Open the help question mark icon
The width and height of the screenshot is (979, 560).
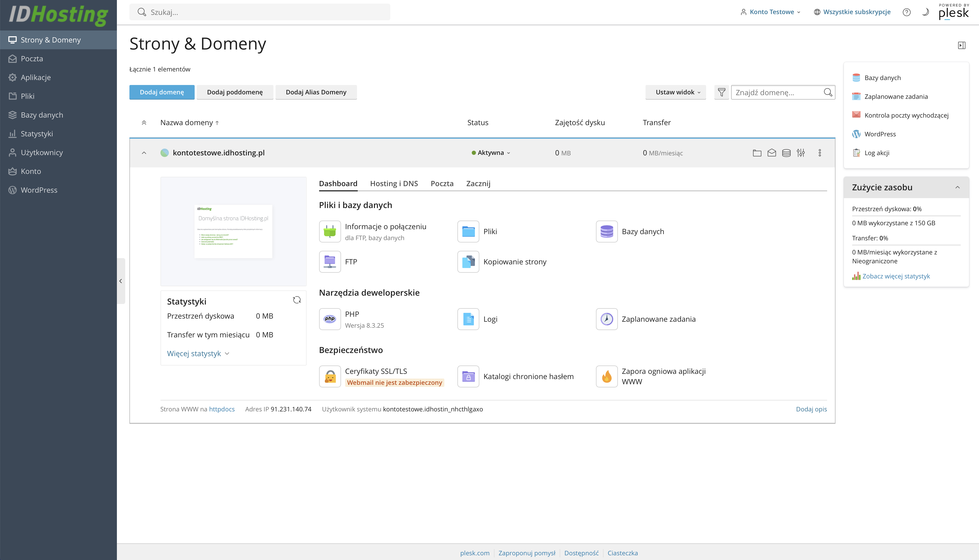tap(907, 12)
